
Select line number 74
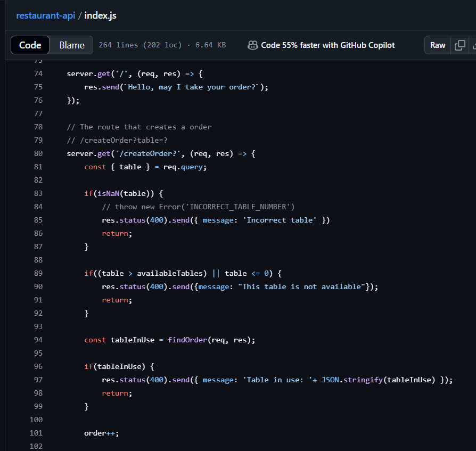[38, 74]
